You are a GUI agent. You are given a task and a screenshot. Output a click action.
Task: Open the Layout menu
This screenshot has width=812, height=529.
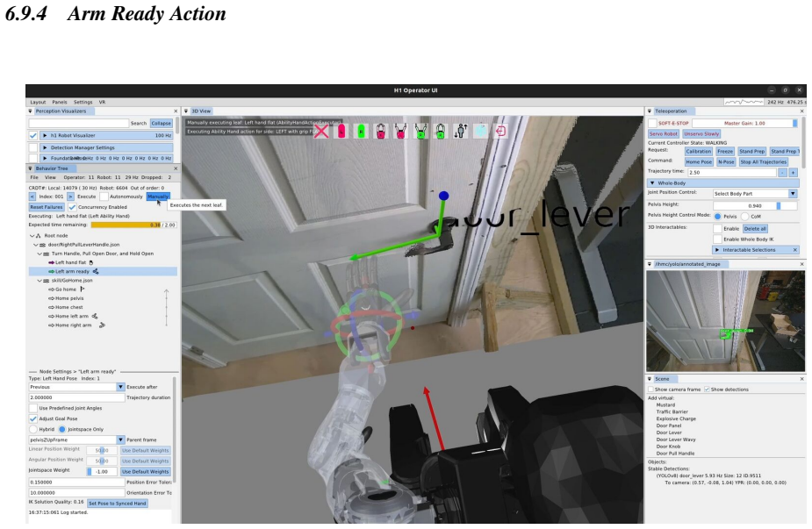[x=38, y=103]
